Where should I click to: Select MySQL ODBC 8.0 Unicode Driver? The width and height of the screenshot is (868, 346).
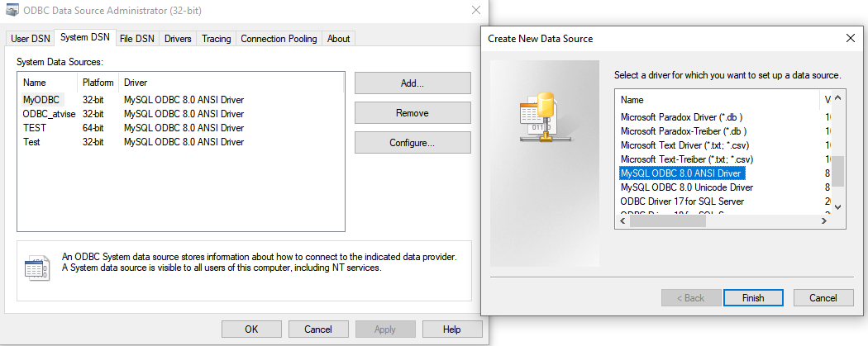coord(687,187)
